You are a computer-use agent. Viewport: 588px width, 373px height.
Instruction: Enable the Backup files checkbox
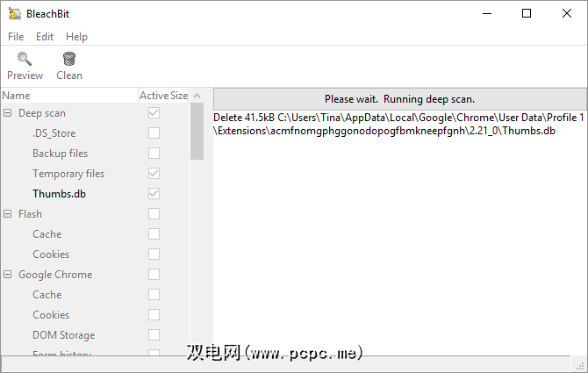pyautogui.click(x=154, y=154)
